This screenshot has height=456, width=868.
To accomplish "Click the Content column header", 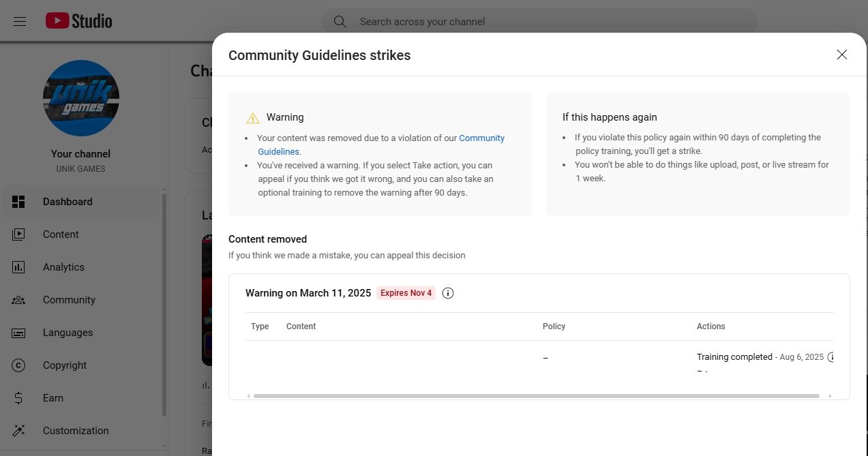I will [301, 326].
